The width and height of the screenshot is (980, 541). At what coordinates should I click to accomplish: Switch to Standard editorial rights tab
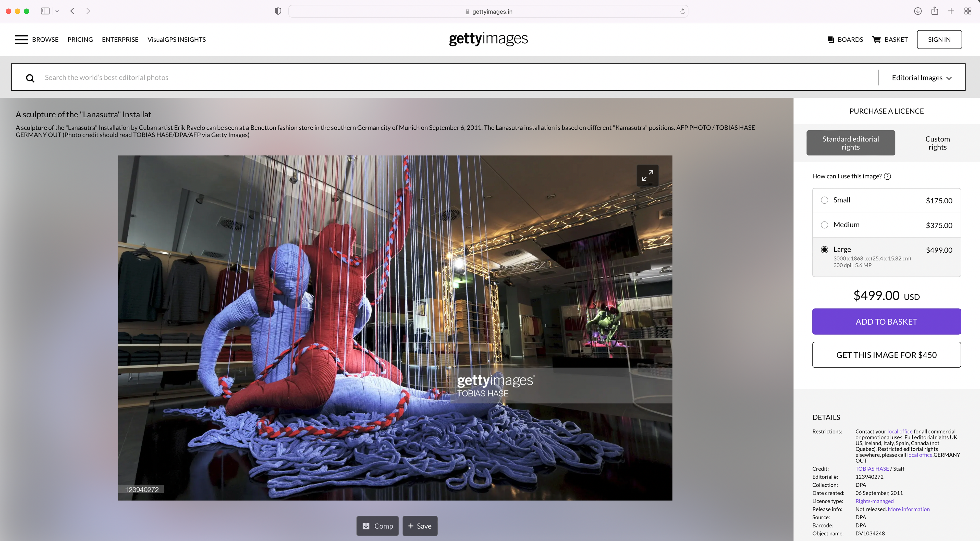851,143
